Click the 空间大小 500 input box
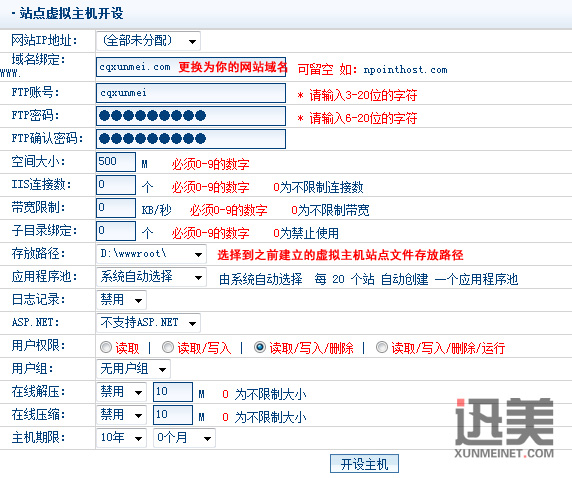This screenshot has width=572, height=478. tap(116, 162)
